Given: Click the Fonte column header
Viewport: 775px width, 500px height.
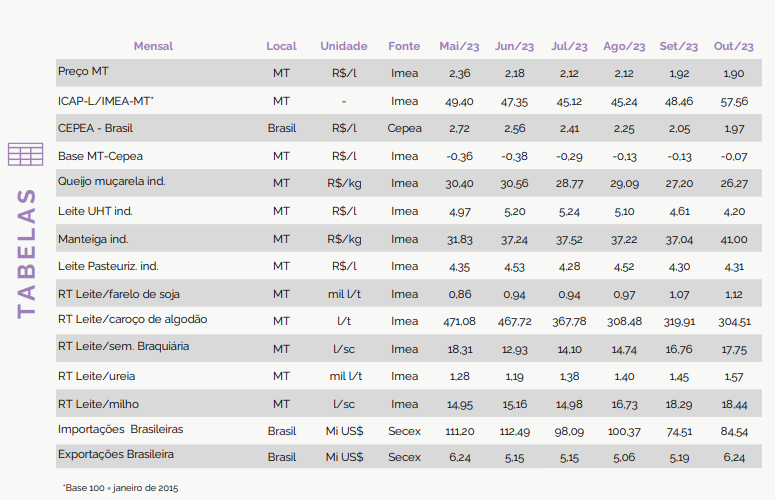Looking at the screenshot, I should [404, 46].
